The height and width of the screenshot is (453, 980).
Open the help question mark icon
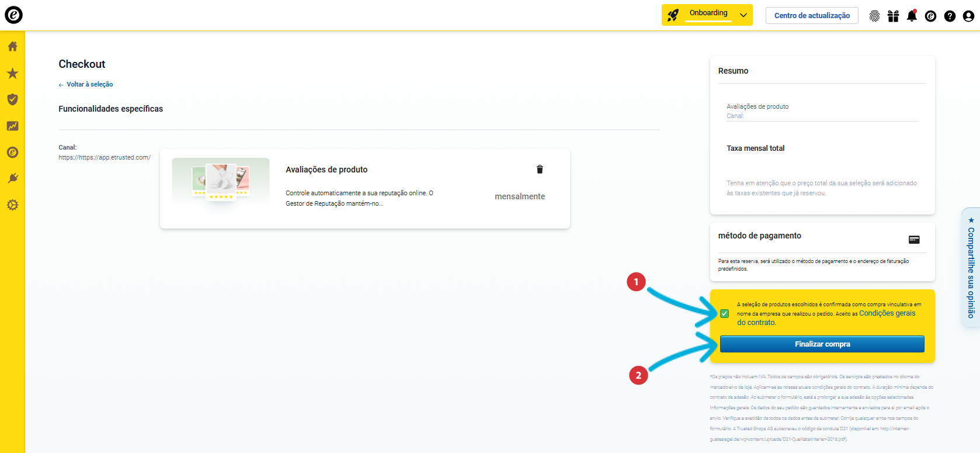pyautogui.click(x=950, y=16)
